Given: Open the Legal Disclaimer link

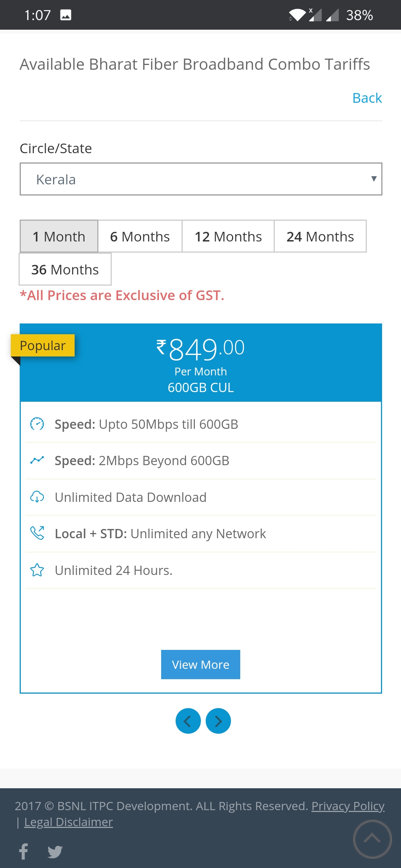Looking at the screenshot, I should point(68,822).
